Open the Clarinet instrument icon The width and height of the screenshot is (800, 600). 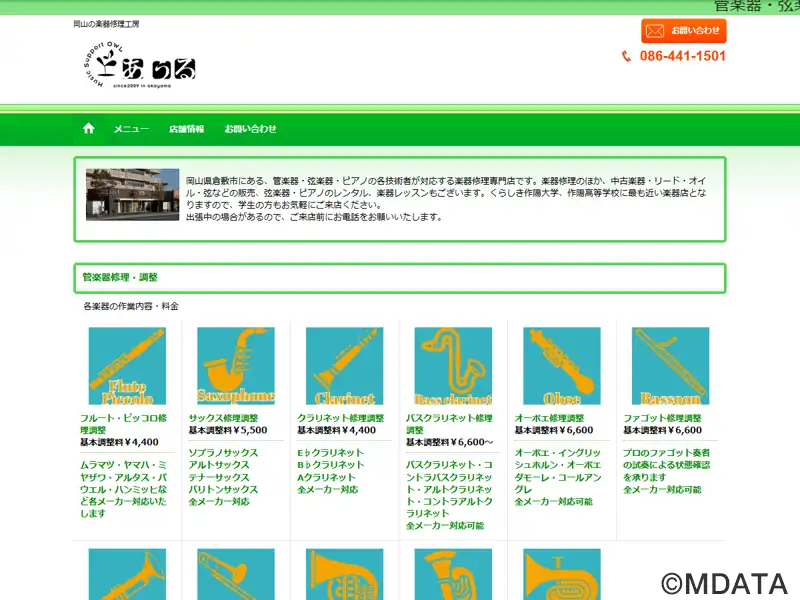pos(344,365)
